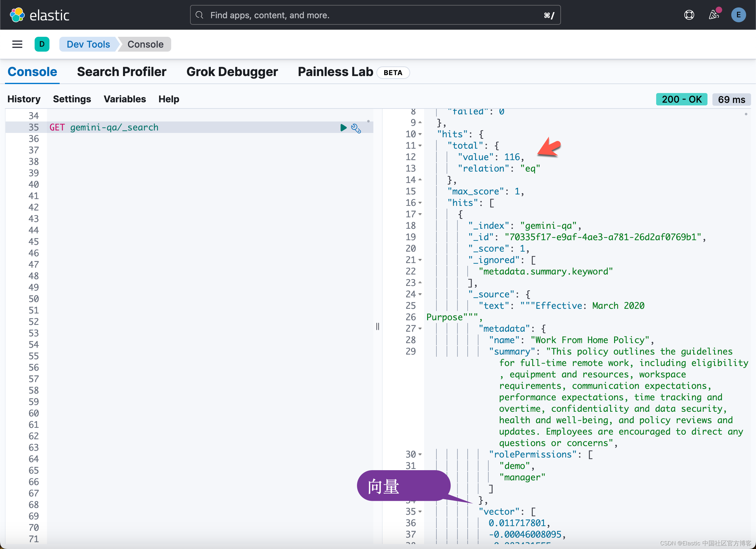Viewport: 756px width, 549px height.
Task: Open console Variables
Action: click(x=125, y=99)
